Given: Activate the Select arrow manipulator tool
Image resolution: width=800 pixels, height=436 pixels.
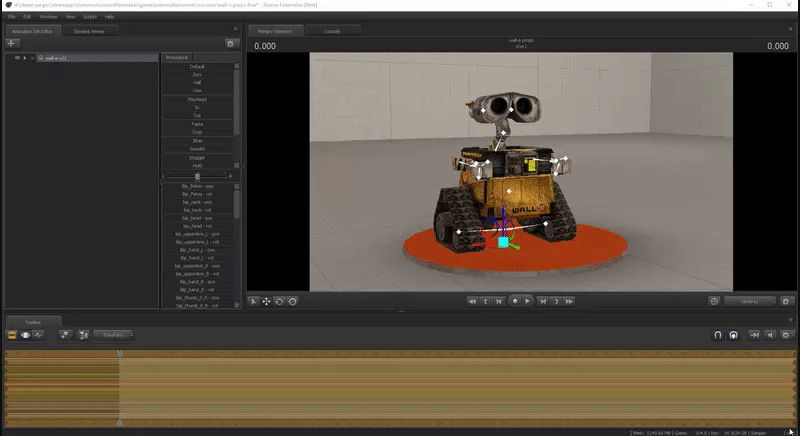Looking at the screenshot, I should click(x=254, y=301).
